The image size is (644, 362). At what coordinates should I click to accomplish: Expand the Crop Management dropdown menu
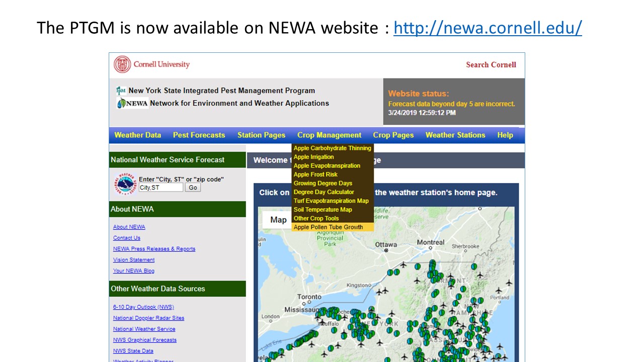(x=329, y=135)
